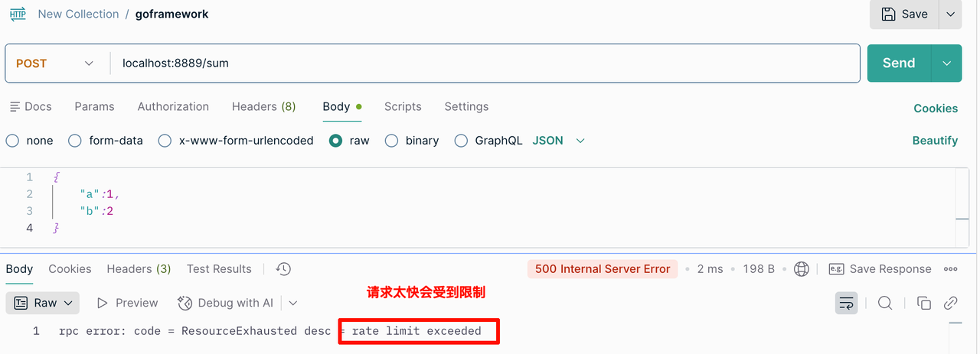Screen dimensions: 980x354
Task: Click the goframework request name
Action: [x=171, y=14]
